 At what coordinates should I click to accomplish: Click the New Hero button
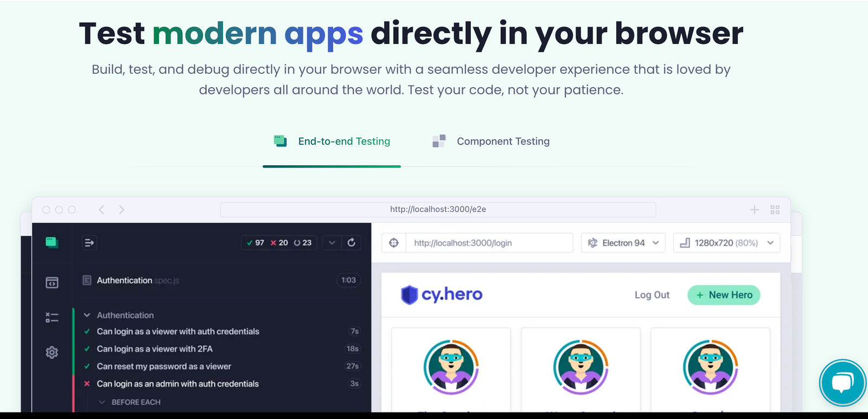click(724, 295)
